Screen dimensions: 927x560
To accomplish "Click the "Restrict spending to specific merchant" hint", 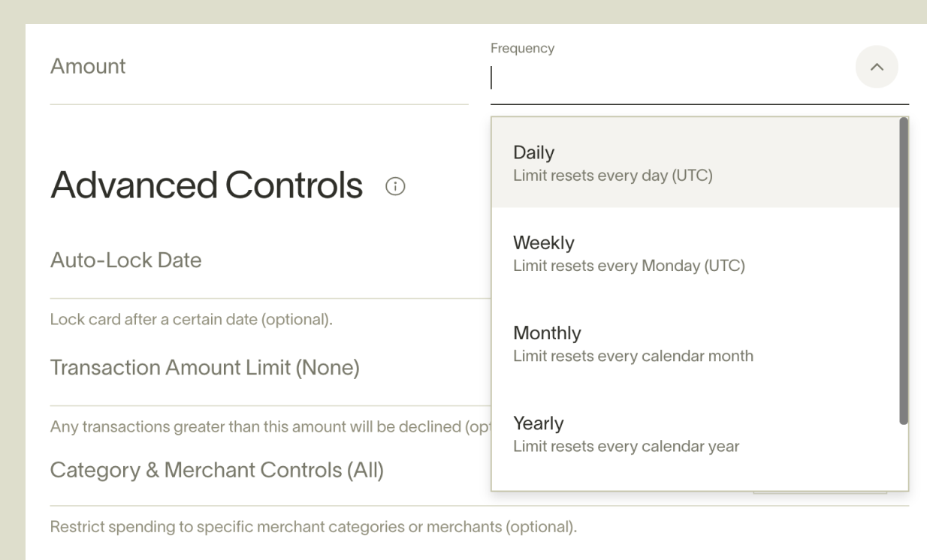I will 313,527.
